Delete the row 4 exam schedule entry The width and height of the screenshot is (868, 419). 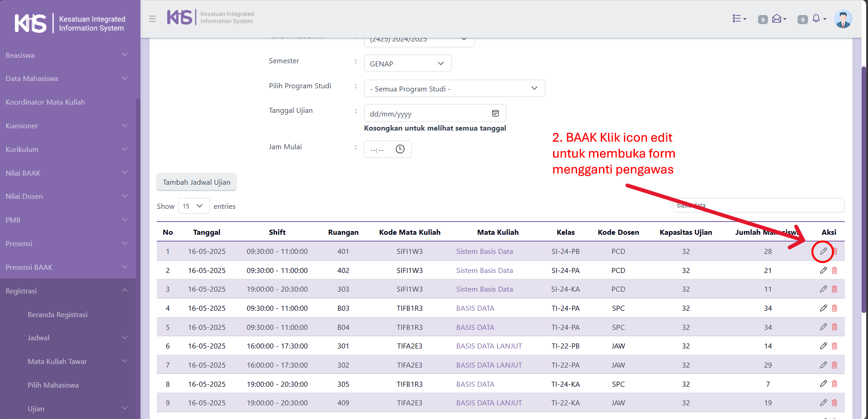(x=834, y=308)
